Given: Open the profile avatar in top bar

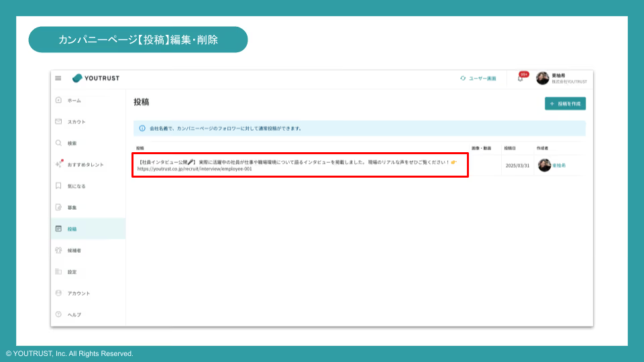Looking at the screenshot, I should pyautogui.click(x=542, y=78).
